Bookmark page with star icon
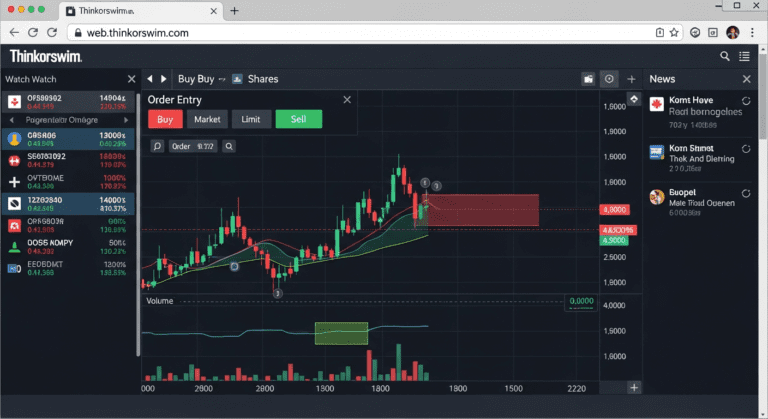This screenshot has height=419, width=768. 674,33
